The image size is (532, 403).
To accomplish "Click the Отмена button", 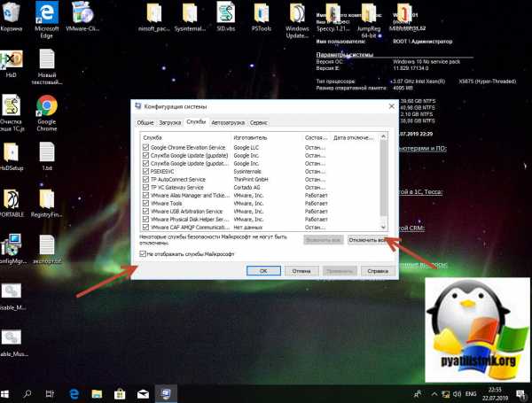I will pyautogui.click(x=301, y=271).
